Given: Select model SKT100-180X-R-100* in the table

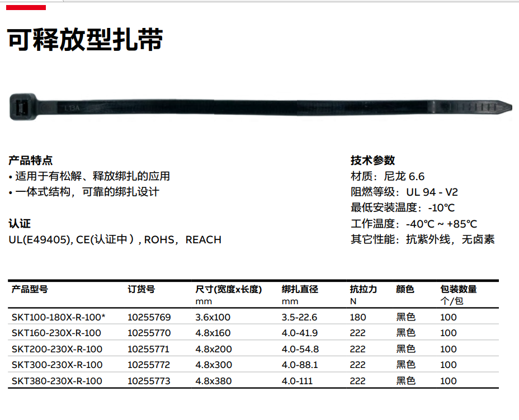Looking at the screenshot, I should 59,317.
